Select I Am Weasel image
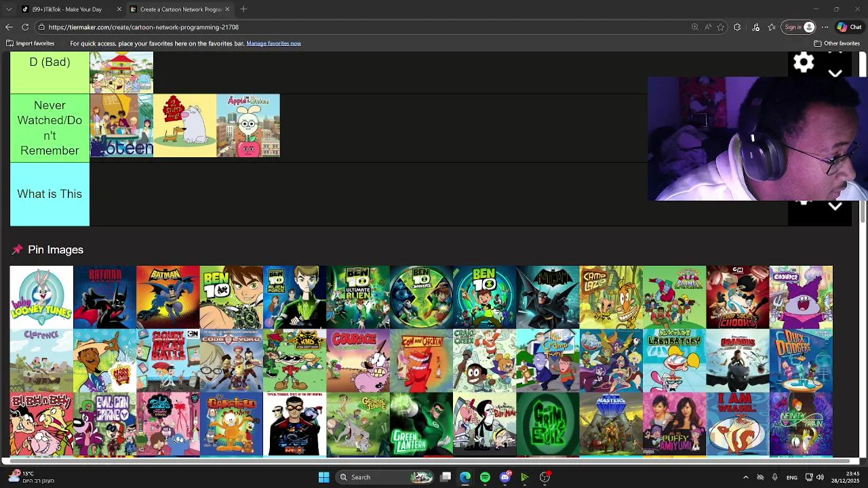This screenshot has width=868, height=488. click(738, 424)
